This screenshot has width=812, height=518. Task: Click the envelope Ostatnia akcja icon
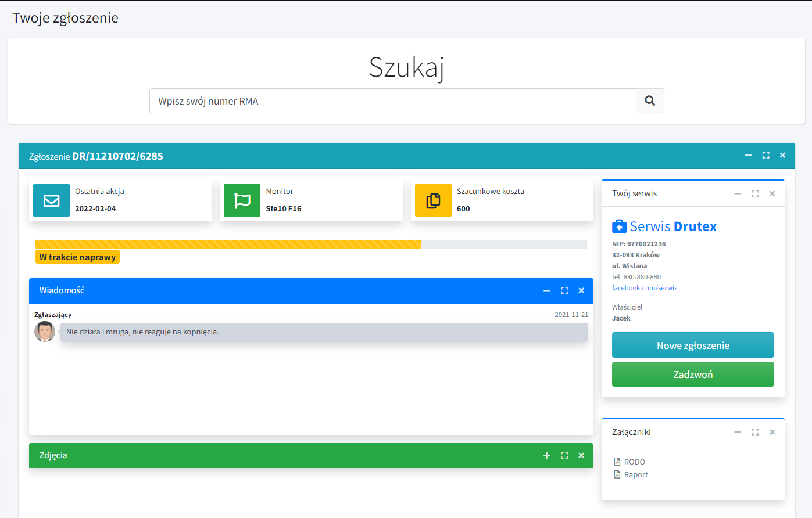[51, 200]
